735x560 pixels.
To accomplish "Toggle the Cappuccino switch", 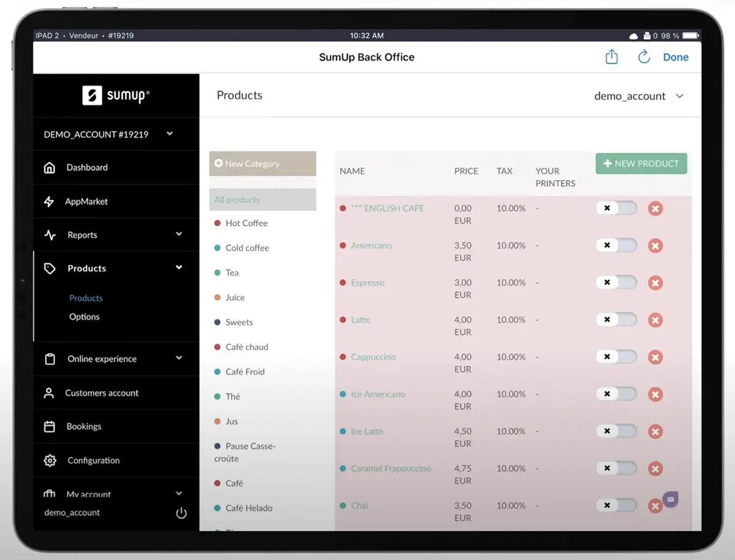I will [616, 357].
